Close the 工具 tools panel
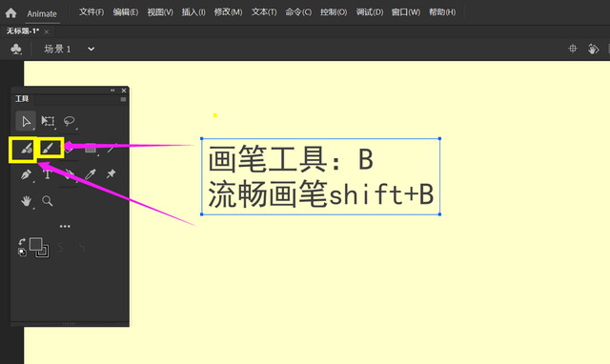This screenshot has width=610, height=364. pyautogui.click(x=124, y=91)
